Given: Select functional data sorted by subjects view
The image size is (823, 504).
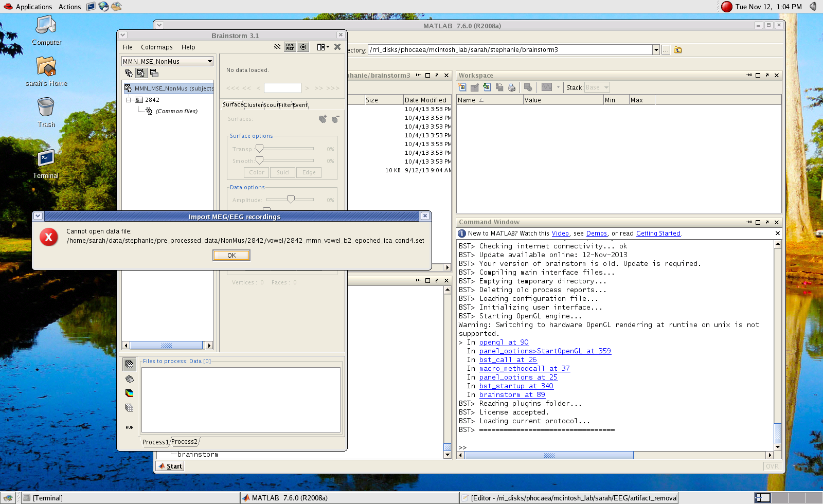Looking at the screenshot, I should click(x=141, y=73).
